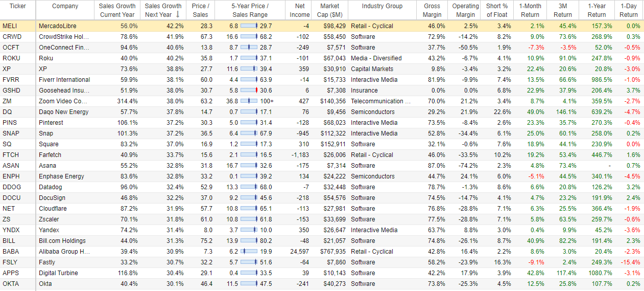Click the Operating Margin column header
The image size is (644, 291).
pyautogui.click(x=466, y=10)
